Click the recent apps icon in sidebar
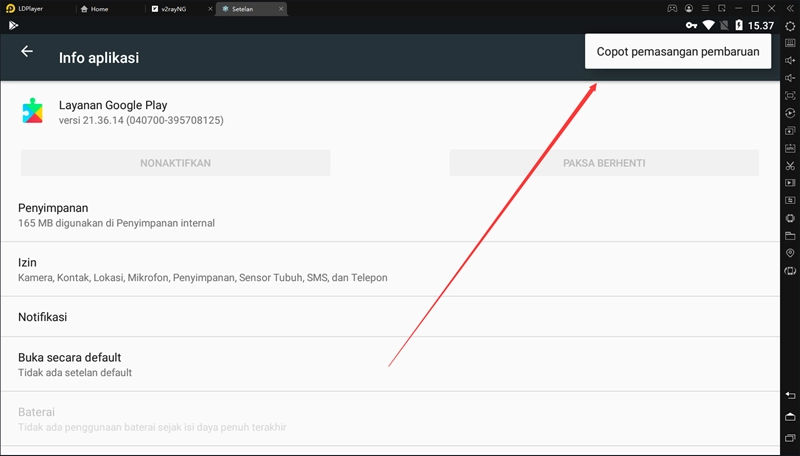Screen dimensions: 800x456 click(790, 438)
